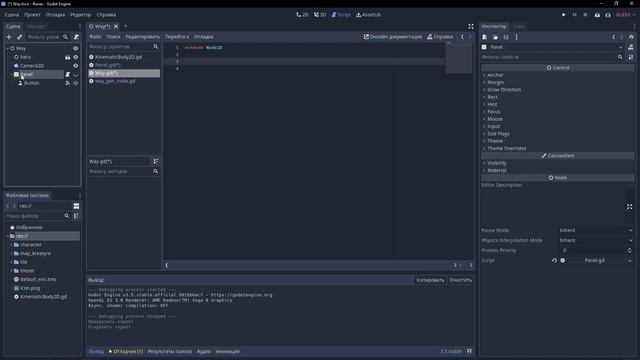Open Inspector property tools next to filter

(x=631, y=57)
